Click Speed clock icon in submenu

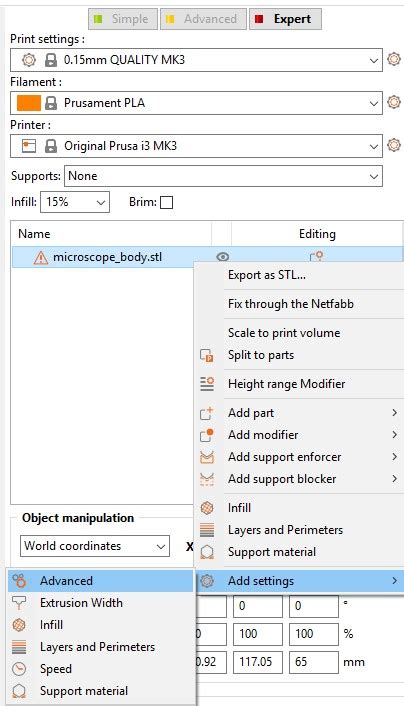tap(19, 669)
